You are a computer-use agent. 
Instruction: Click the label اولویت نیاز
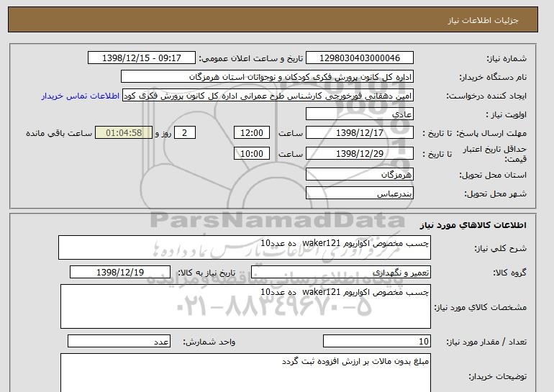click(506, 115)
